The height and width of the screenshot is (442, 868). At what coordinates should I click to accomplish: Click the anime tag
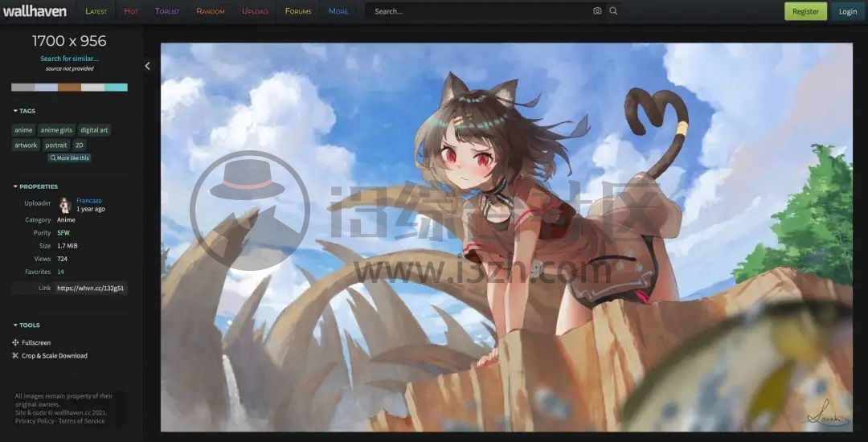[x=23, y=130]
